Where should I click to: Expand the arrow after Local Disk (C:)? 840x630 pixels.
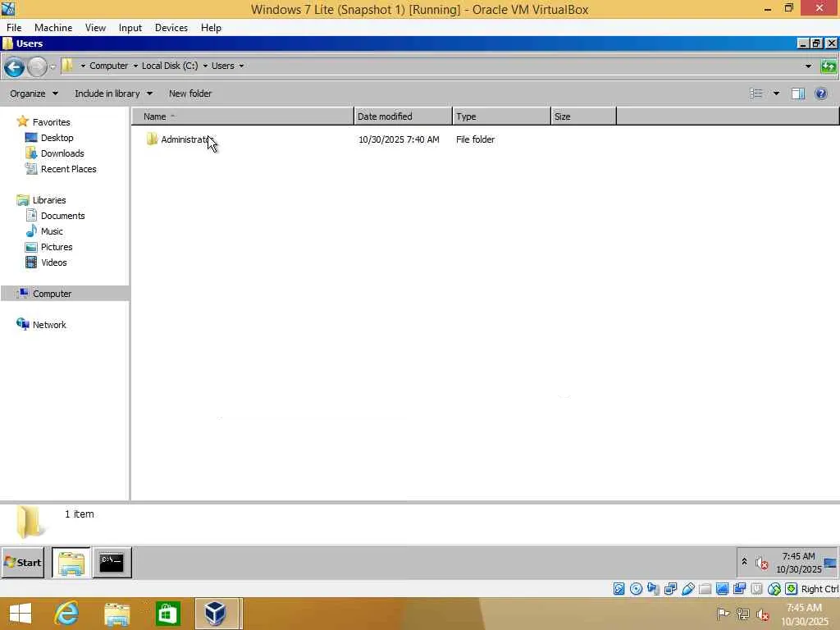[x=205, y=66]
